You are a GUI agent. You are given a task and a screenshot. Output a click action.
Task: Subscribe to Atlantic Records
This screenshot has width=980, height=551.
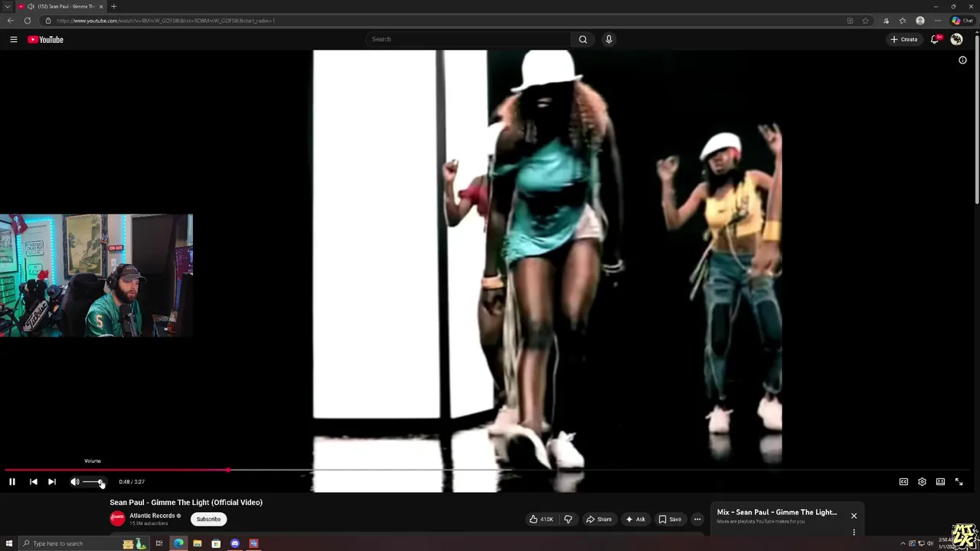(x=208, y=519)
